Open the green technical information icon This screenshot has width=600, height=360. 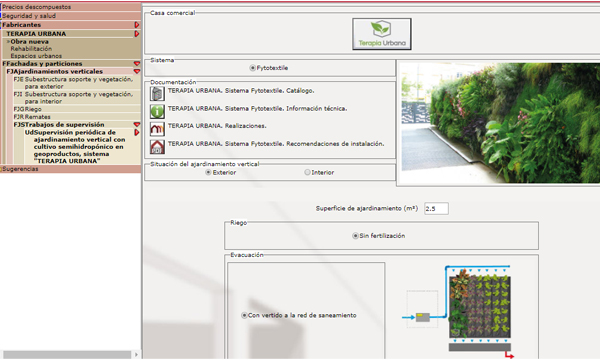[157, 111]
